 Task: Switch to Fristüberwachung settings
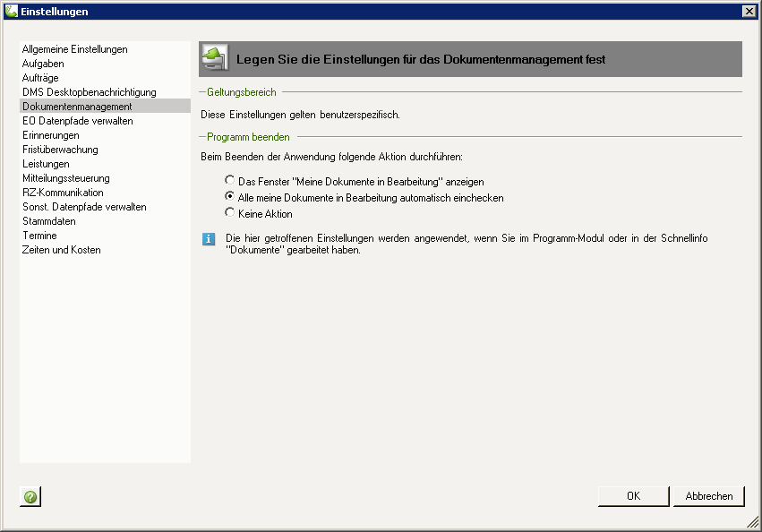click(x=60, y=150)
